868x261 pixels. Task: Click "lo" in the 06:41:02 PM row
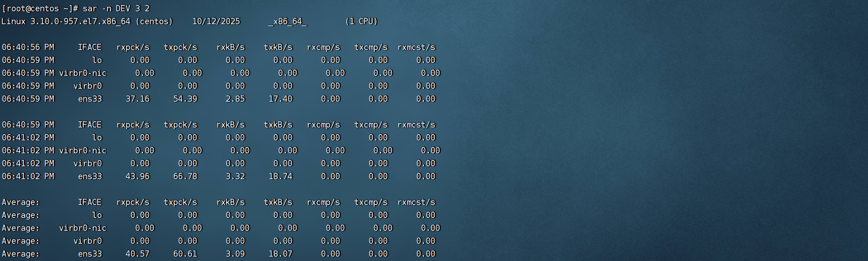(x=97, y=138)
